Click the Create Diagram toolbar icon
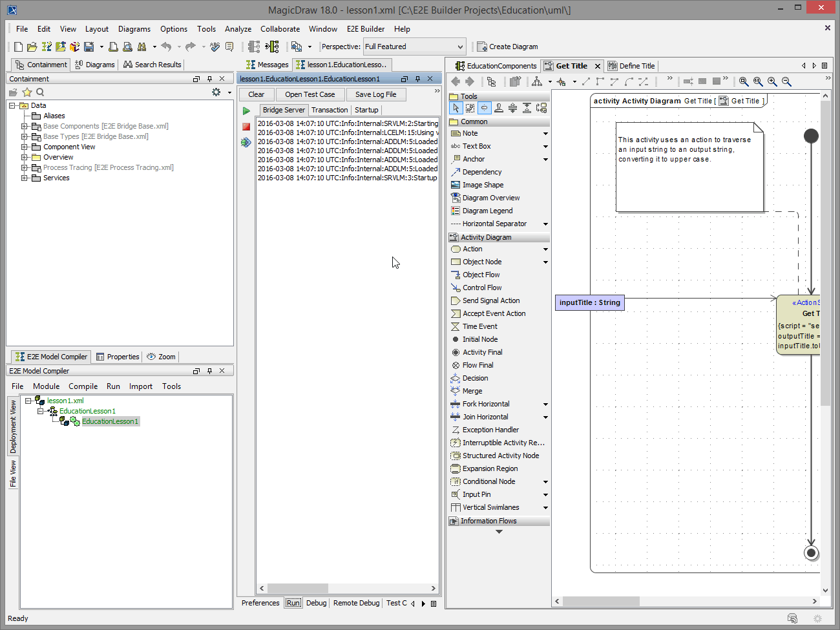Viewport: 840px width, 630px height. click(x=508, y=47)
